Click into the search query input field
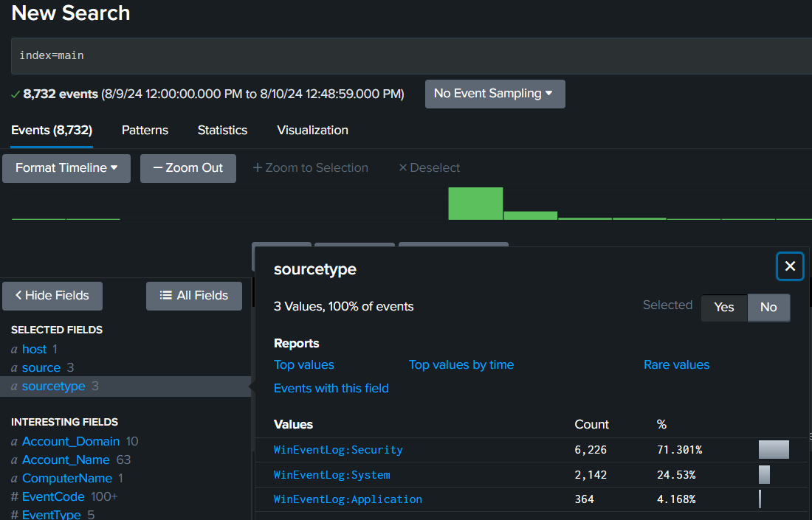The height and width of the screenshot is (520, 812). coord(406,56)
